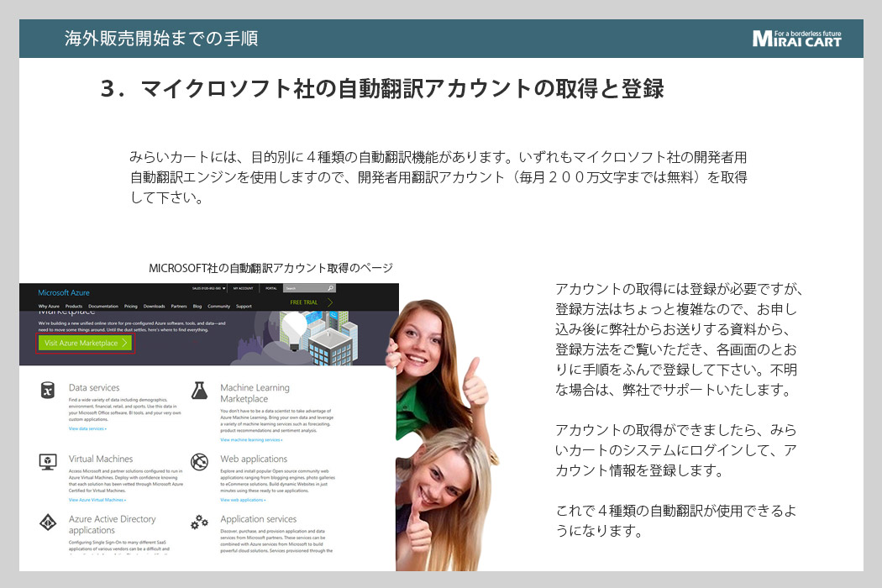The width and height of the screenshot is (882, 588).
Task: Open the Documentation menu item
Action: (x=103, y=306)
